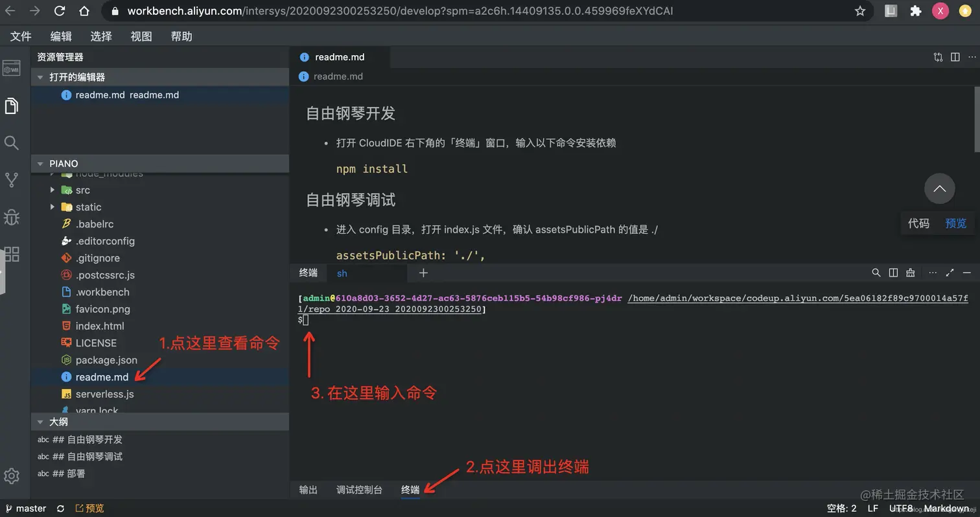Viewport: 980px width, 517px height.
Task: Click the split editor icon above the editor
Action: pyautogui.click(x=955, y=57)
